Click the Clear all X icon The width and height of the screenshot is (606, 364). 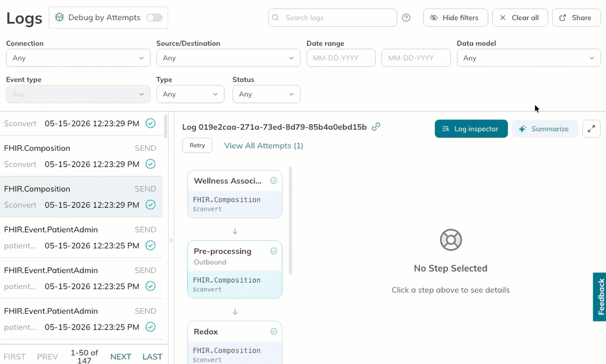point(502,18)
